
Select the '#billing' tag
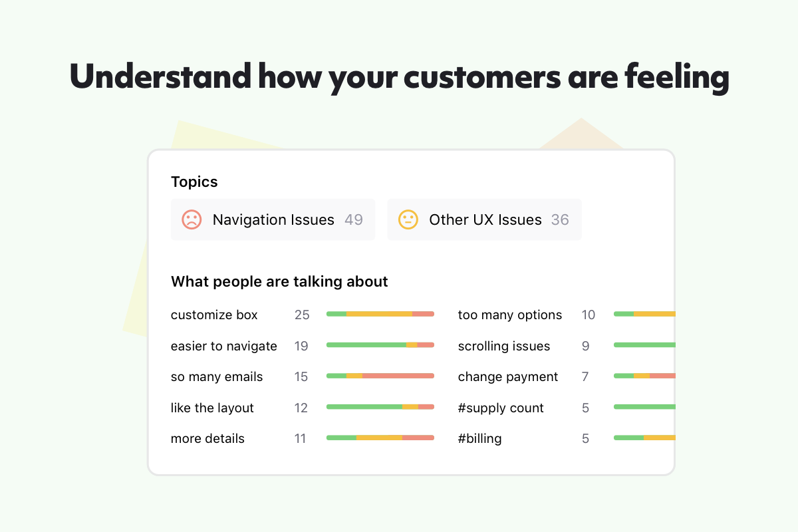pos(479,438)
